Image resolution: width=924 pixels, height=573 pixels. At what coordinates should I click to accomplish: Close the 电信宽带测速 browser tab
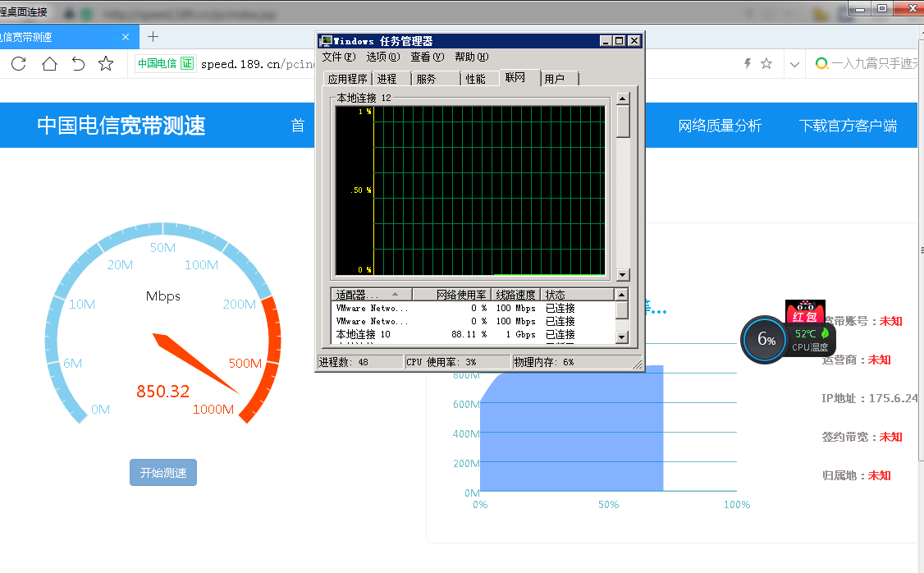coord(126,37)
